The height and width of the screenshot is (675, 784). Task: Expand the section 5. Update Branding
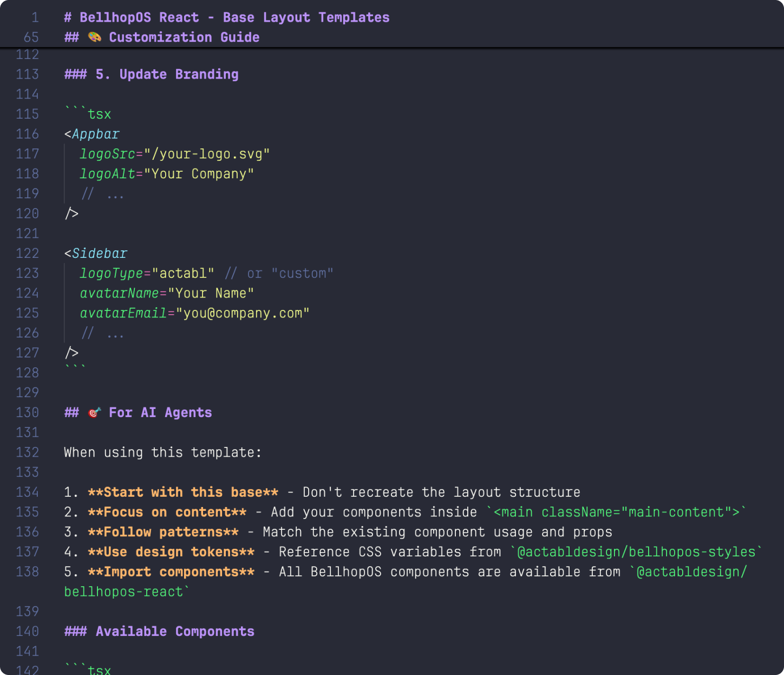[151, 74]
